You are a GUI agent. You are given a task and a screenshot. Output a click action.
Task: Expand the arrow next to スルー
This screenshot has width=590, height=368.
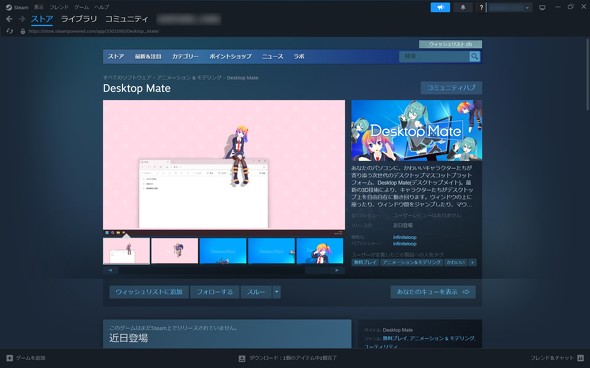pos(277,292)
